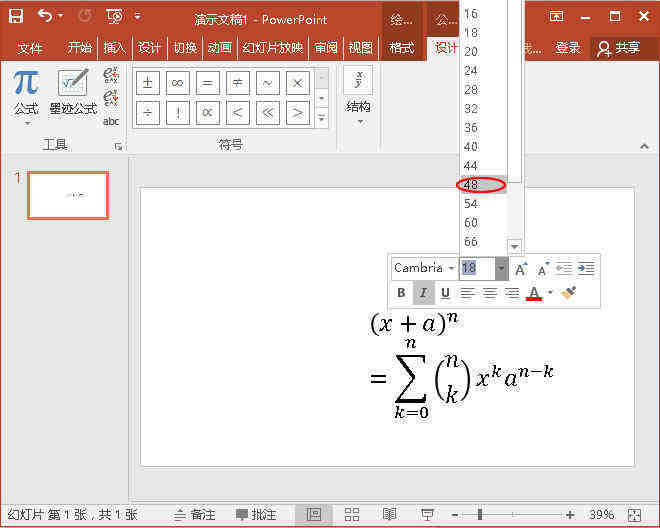Click the font size input box
Viewport: 660px width, 528px height.
[477, 268]
